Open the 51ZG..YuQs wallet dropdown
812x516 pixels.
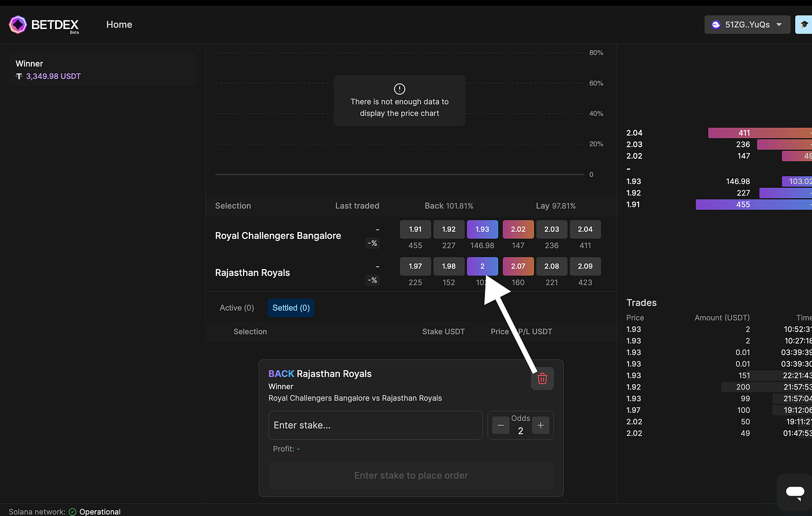click(x=747, y=24)
